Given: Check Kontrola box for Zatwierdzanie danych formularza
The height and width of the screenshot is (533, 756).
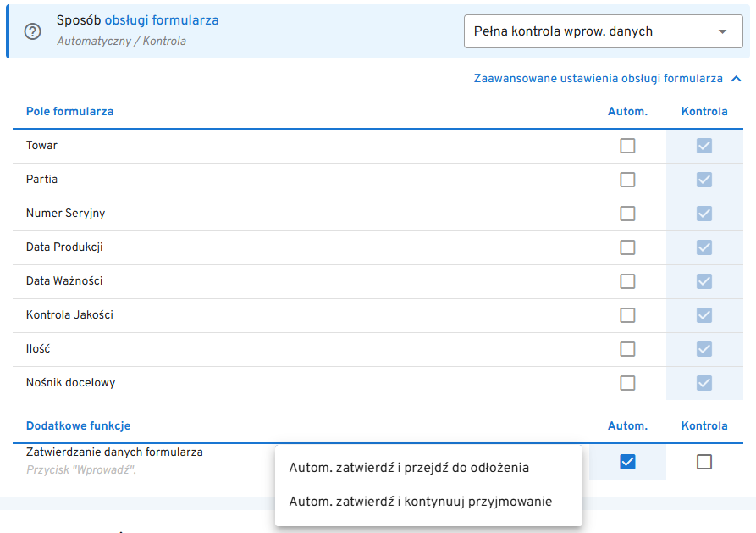Looking at the screenshot, I should [x=704, y=462].
